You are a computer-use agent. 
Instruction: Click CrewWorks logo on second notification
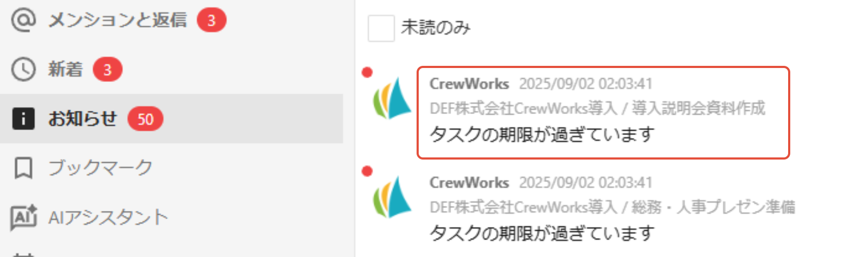click(x=392, y=197)
